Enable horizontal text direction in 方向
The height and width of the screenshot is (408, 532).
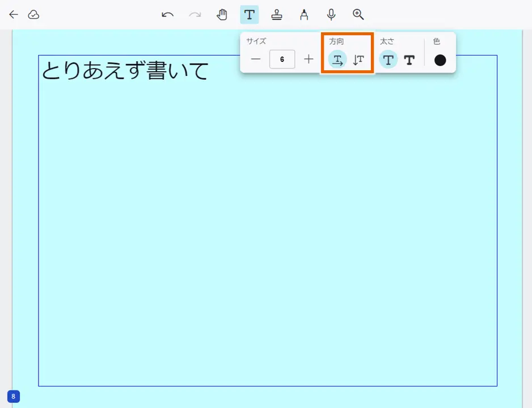[x=337, y=59]
